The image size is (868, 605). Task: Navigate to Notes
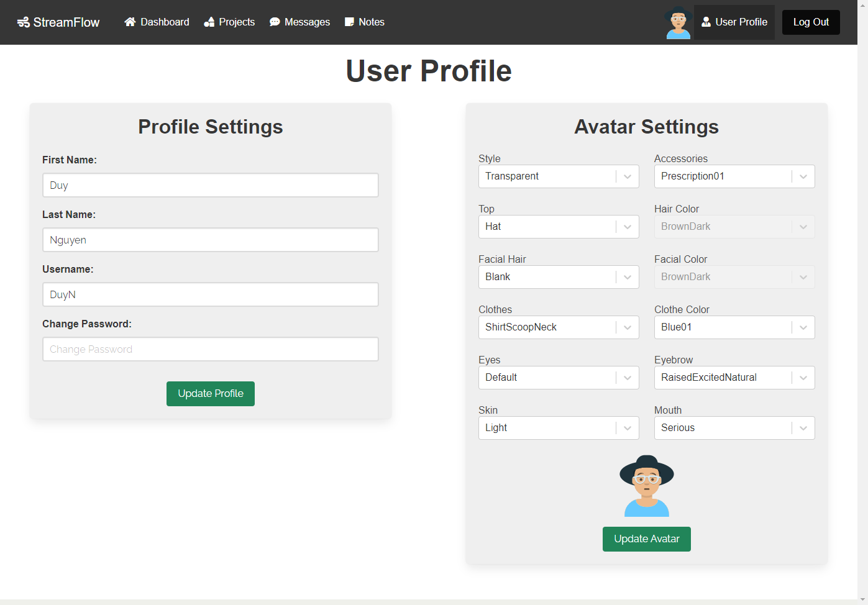[x=365, y=22]
